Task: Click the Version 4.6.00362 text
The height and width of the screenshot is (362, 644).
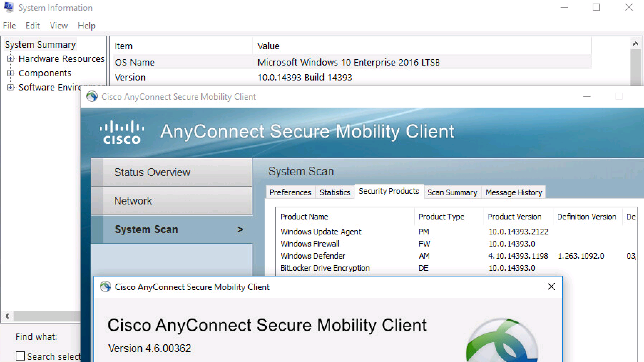Action: pyautogui.click(x=149, y=348)
